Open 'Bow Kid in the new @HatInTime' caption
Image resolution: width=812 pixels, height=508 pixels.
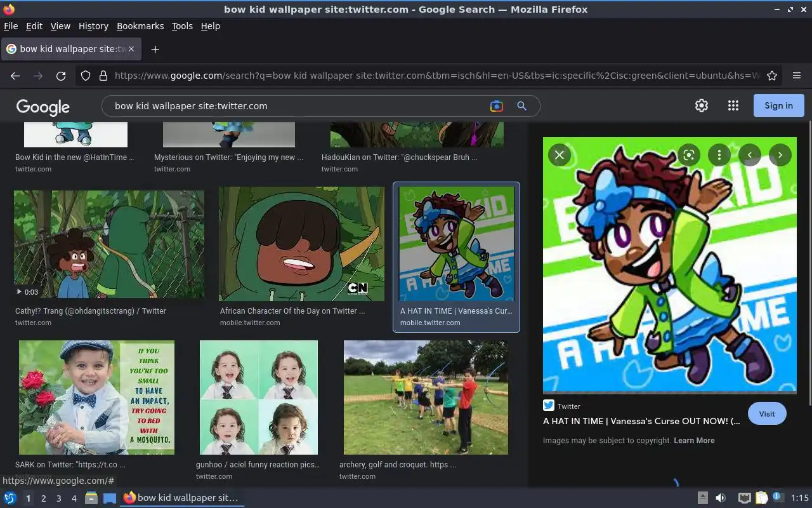click(74, 157)
